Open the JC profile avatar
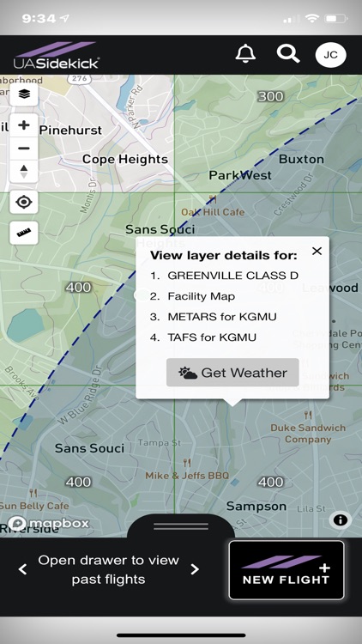The width and height of the screenshot is (362, 644). click(330, 55)
